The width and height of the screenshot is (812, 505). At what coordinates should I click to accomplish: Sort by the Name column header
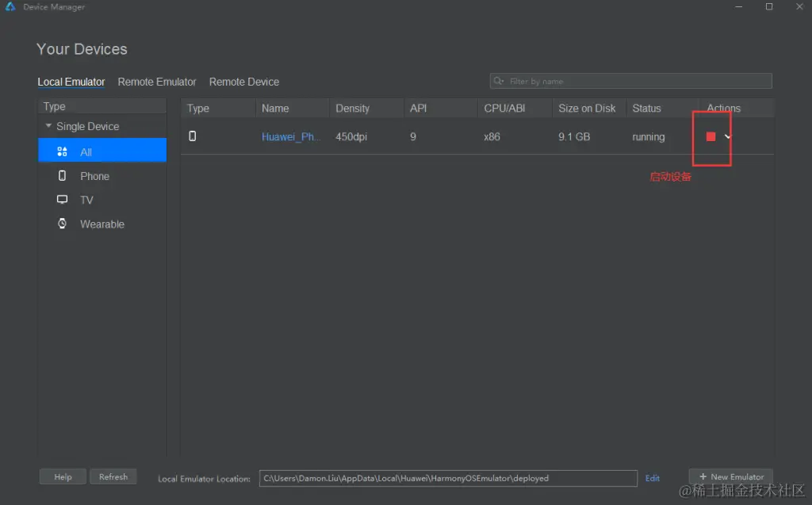275,109
